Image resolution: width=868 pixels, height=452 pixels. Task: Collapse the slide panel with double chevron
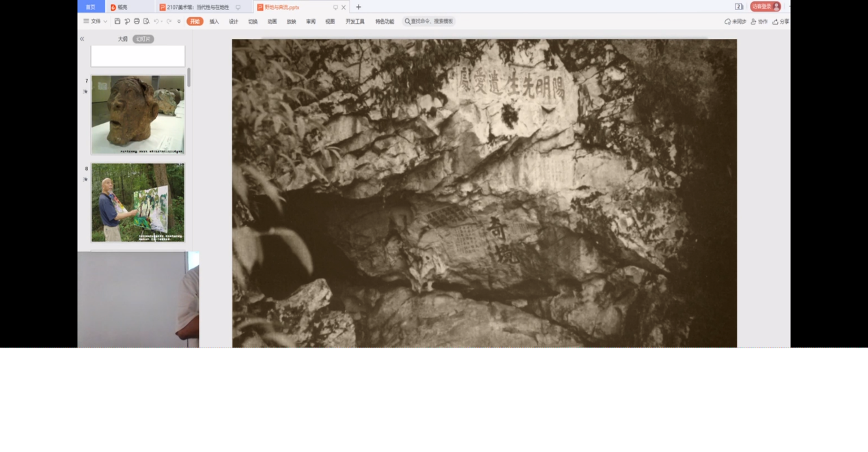point(82,39)
